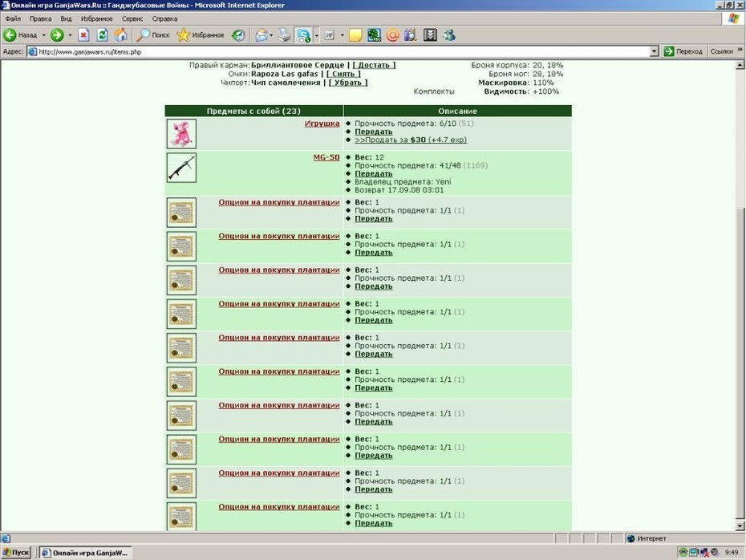746x560 pixels.
Task: Go back with the Назад button
Action: pos(20,35)
